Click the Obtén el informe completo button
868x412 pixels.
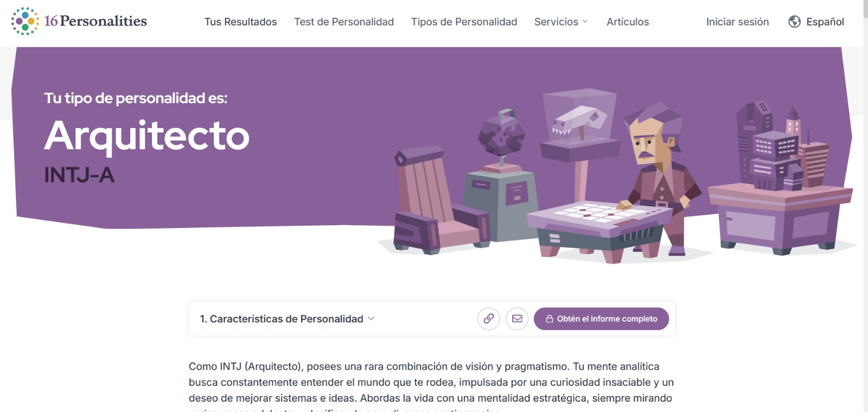[x=601, y=319]
